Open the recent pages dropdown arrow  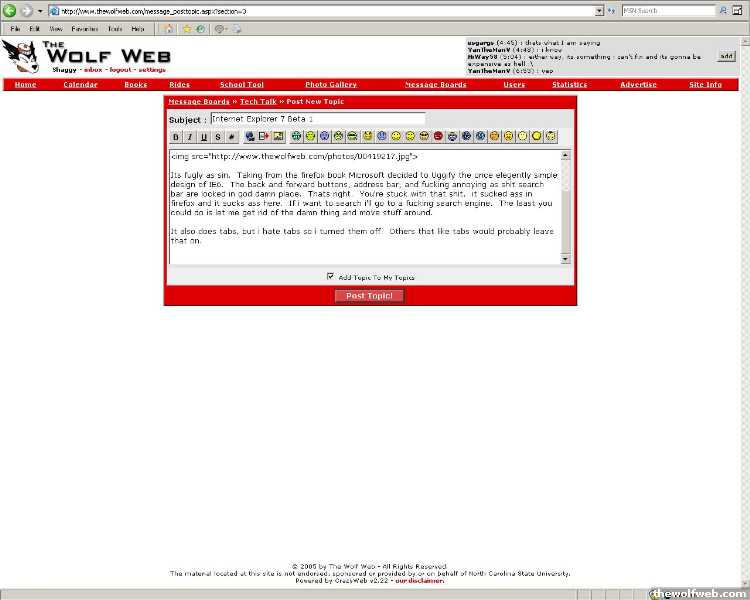(40, 11)
